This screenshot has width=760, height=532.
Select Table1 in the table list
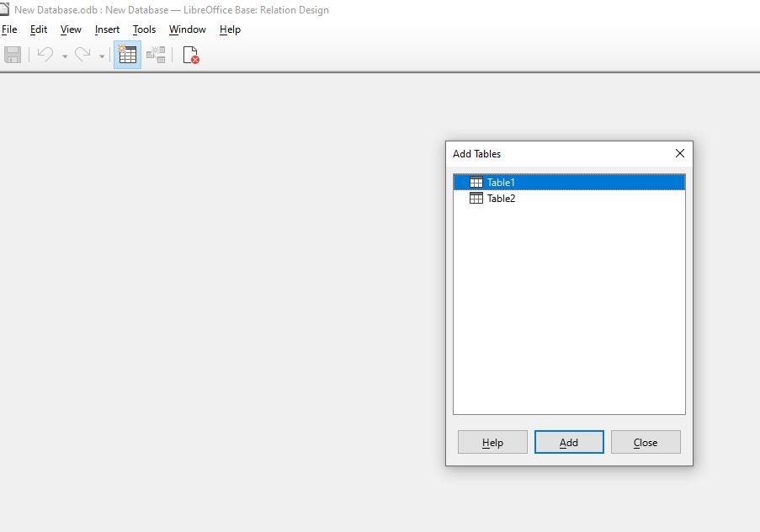[501, 183]
